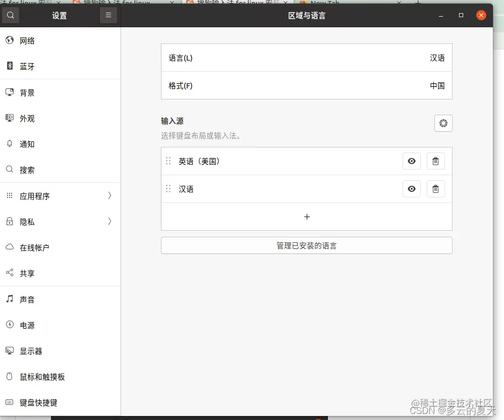The width and height of the screenshot is (504, 420).
Task: Open 共享 settings
Action: click(61, 274)
